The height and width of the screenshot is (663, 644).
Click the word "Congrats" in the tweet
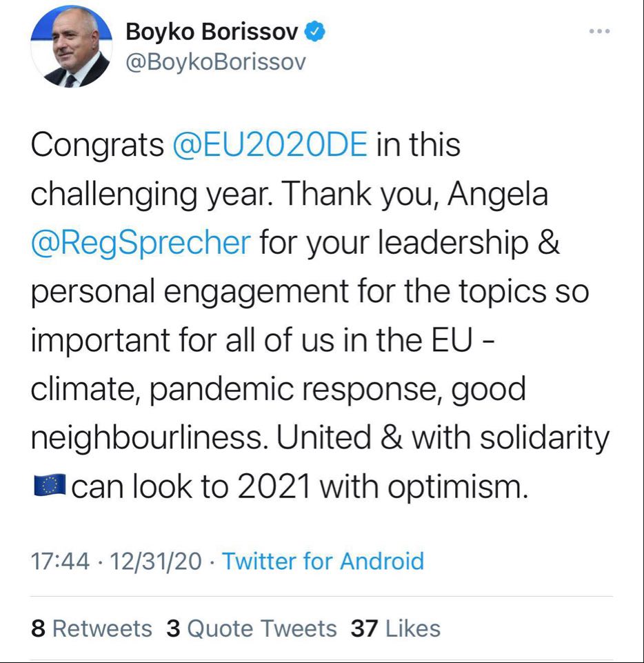pos(94,146)
